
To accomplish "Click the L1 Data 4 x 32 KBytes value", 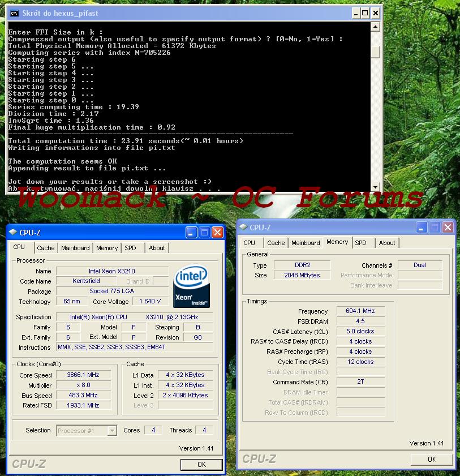I will [186, 375].
